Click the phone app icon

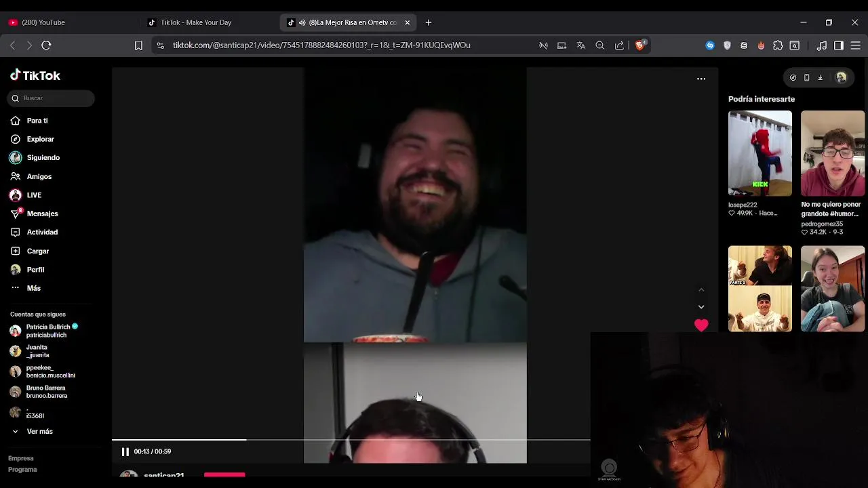point(806,77)
